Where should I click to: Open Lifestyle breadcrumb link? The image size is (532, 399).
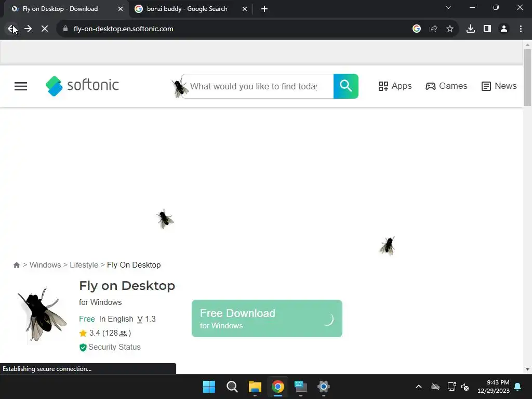click(x=84, y=265)
